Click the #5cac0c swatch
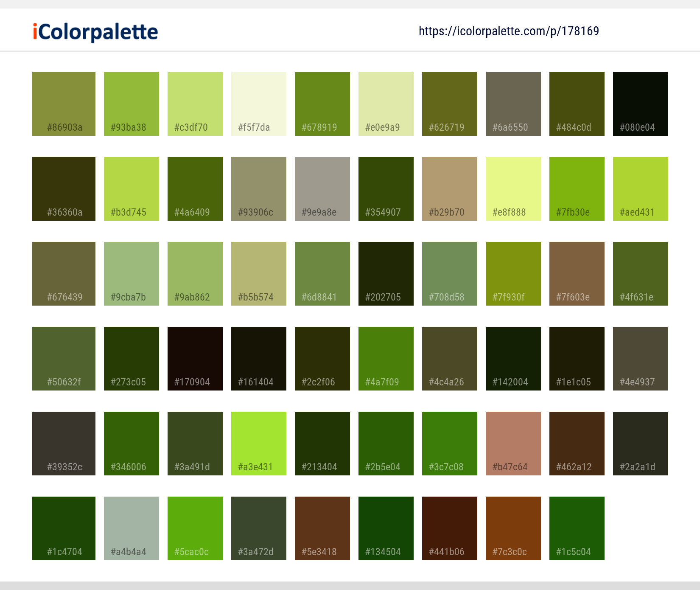 point(195,528)
